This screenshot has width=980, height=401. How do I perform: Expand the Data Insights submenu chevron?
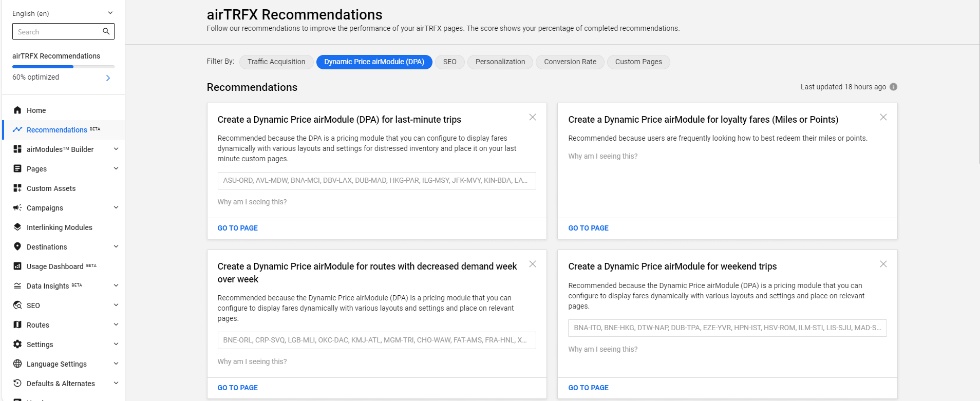pos(116,285)
